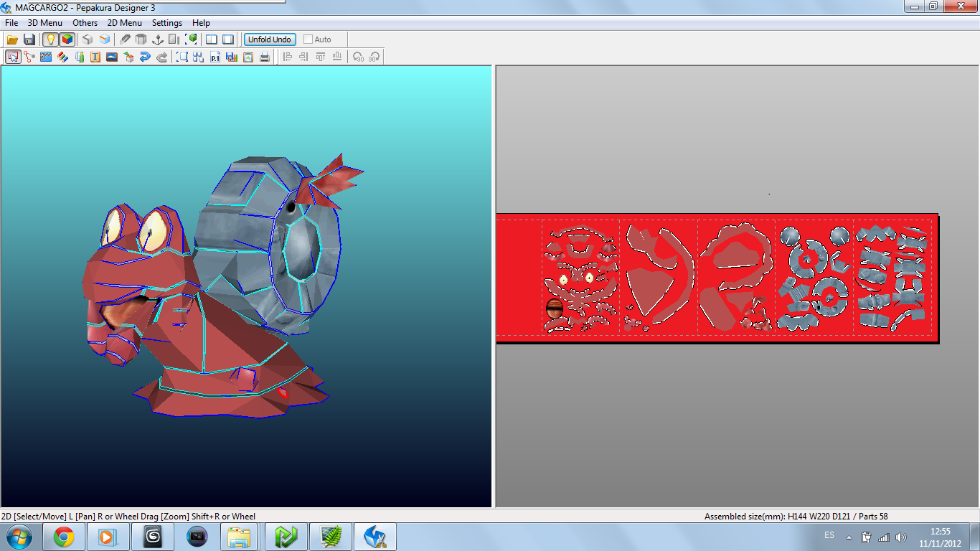Click the blue zipper flaps tool icon
The height and width of the screenshot is (551, 980).
point(46,57)
